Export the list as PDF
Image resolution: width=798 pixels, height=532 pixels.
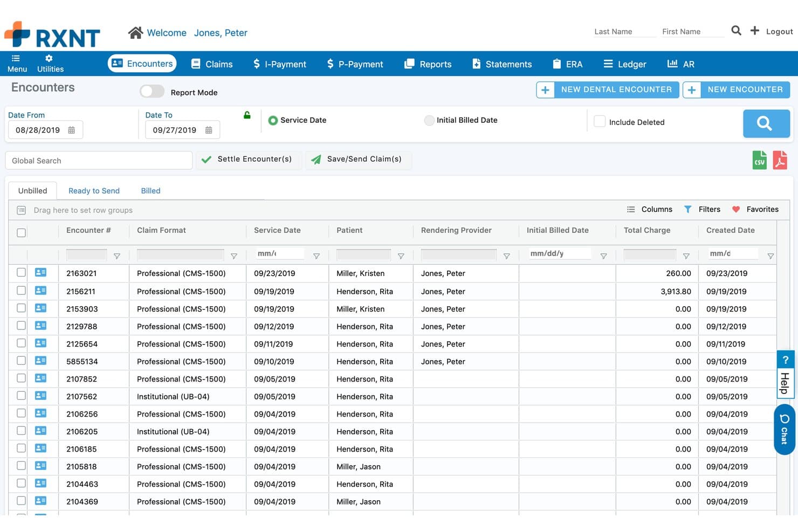780,160
